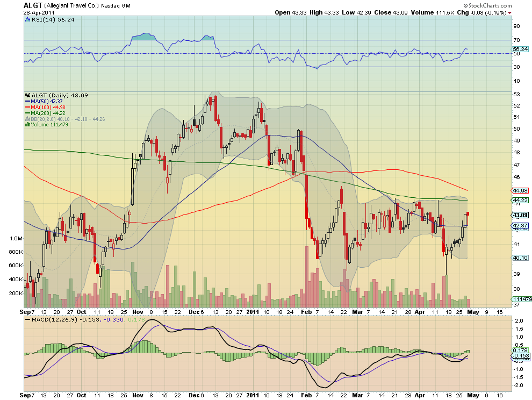
Task: Click the 200K volume axis label
Action: point(16,294)
